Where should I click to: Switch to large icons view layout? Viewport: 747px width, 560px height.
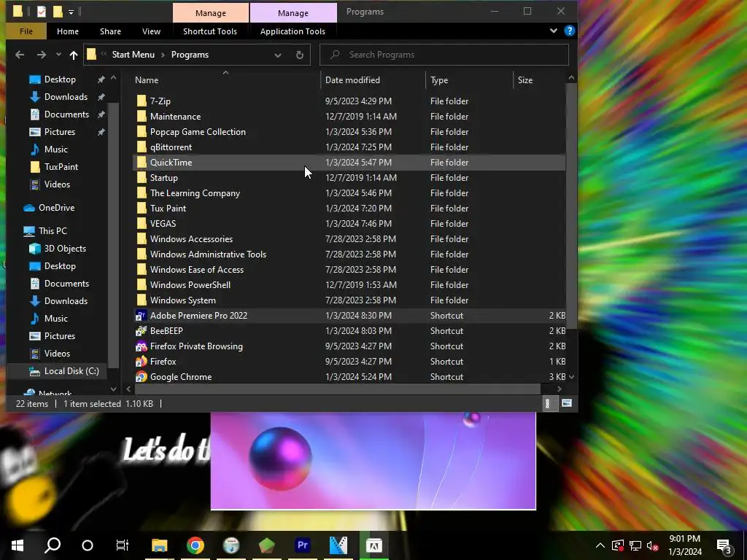566,403
